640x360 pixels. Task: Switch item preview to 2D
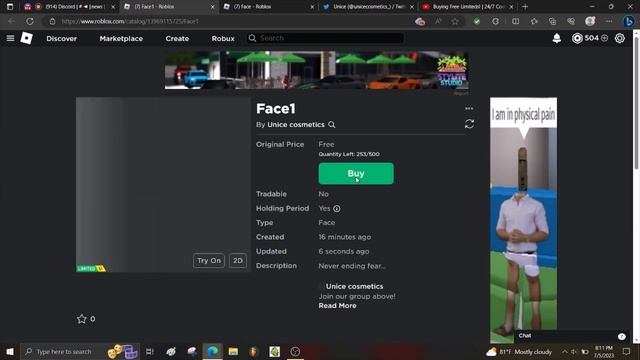pos(238,260)
